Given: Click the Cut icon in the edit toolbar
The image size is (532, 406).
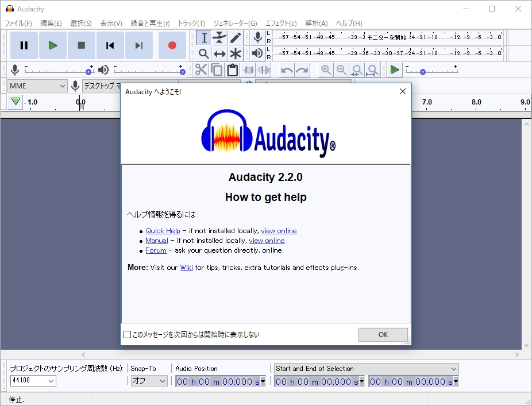Looking at the screenshot, I should 202,69.
